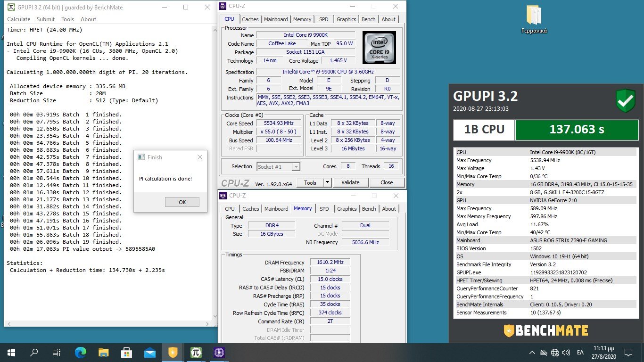This screenshot has height=362, width=644.
Task: Click the CPU-Z Validate button
Action: 350,182
